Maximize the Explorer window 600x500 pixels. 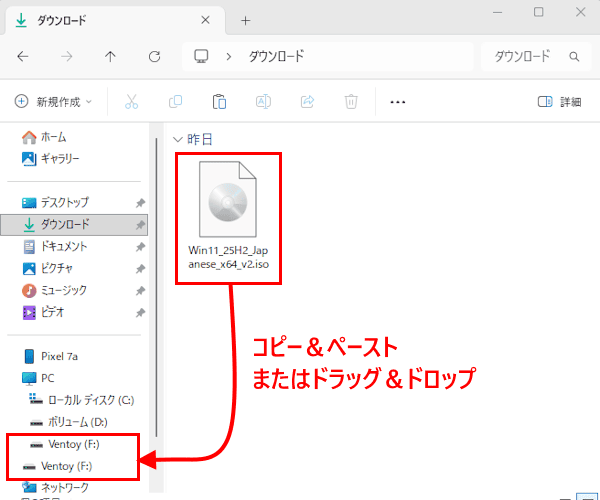538,12
